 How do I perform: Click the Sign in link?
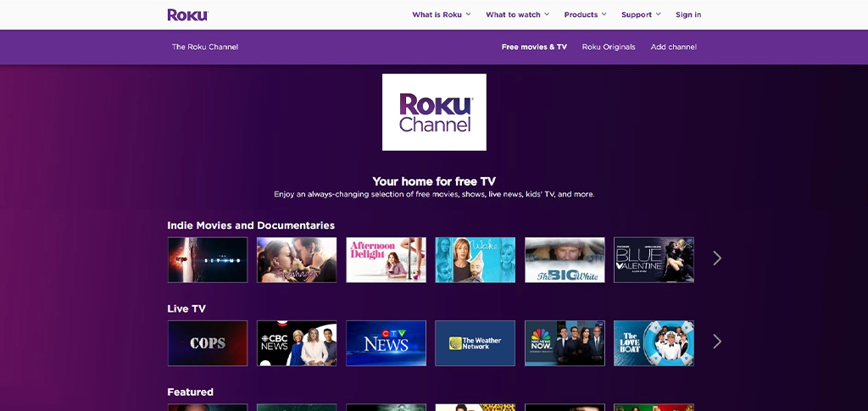pyautogui.click(x=688, y=15)
